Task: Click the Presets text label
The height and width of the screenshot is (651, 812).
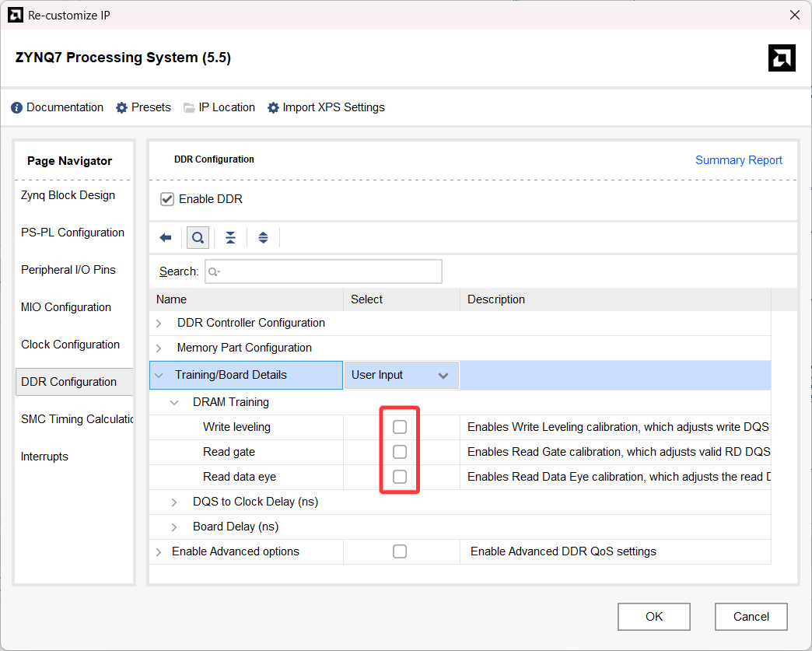Action: [x=151, y=107]
